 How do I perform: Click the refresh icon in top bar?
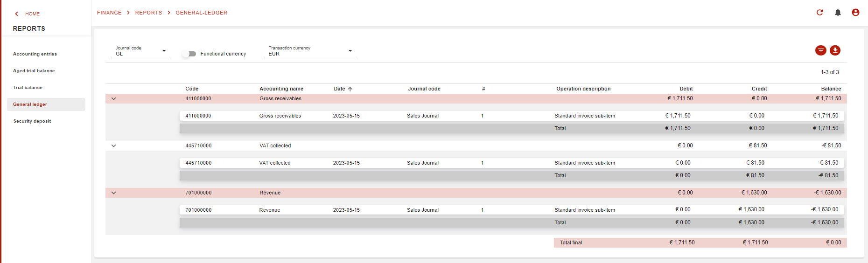[x=819, y=13]
